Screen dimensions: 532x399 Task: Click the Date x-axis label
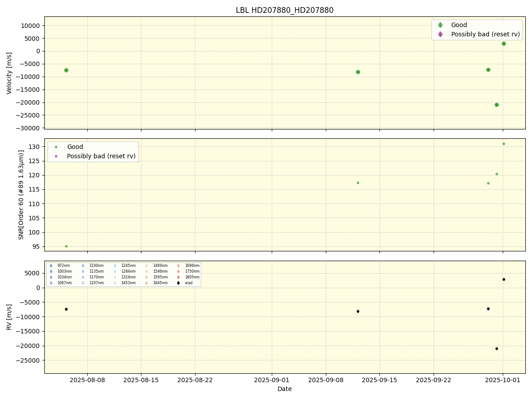click(x=285, y=389)
